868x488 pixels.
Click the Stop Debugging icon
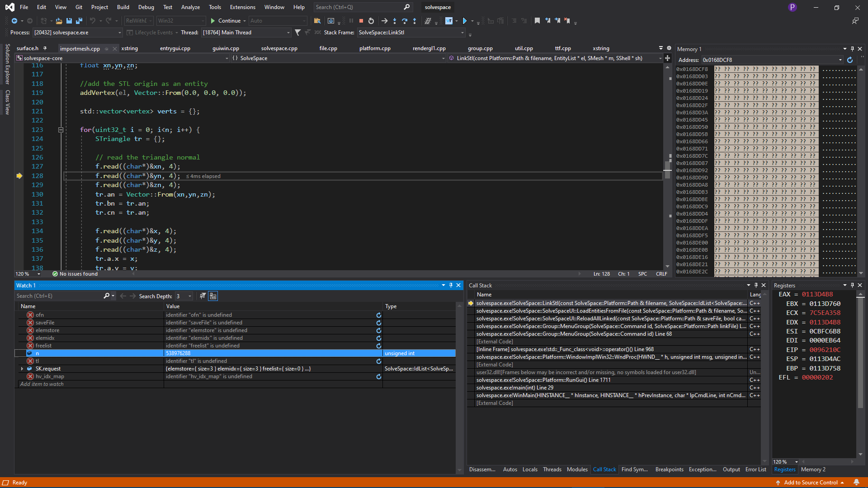(x=361, y=20)
